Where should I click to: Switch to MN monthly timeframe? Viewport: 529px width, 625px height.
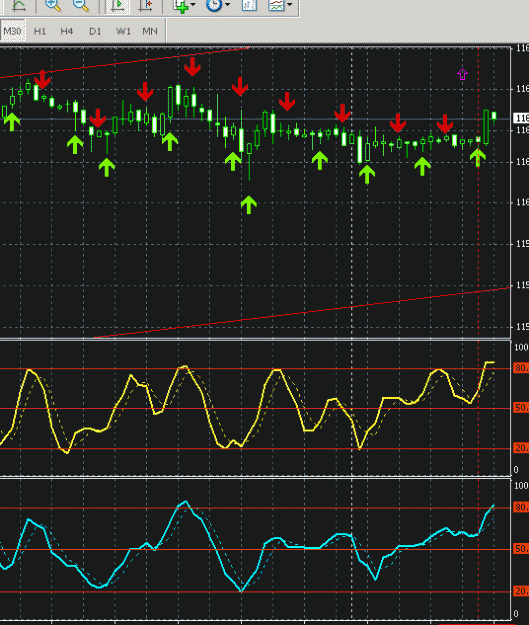150,31
